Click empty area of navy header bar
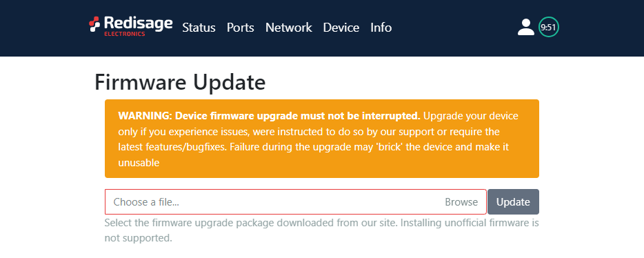644x258 pixels. pyautogui.click(x=452, y=28)
